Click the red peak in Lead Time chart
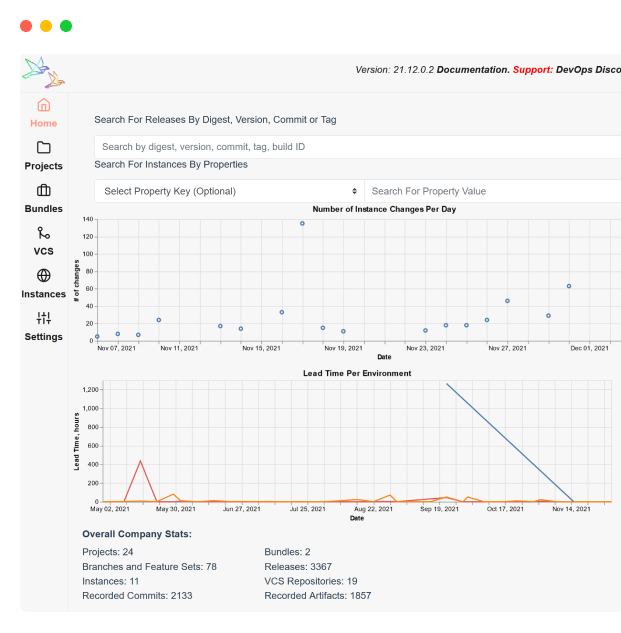621x633 pixels. pyautogui.click(x=141, y=461)
